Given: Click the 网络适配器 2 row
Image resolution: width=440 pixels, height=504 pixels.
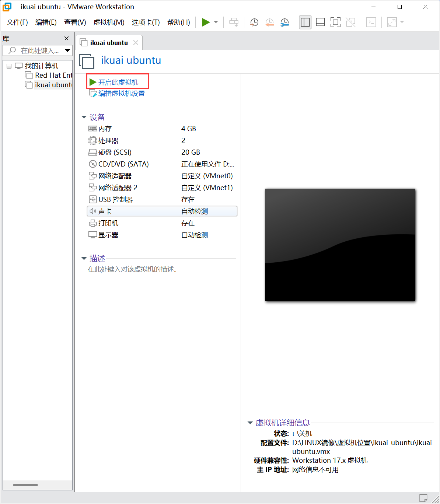Looking at the screenshot, I should point(162,188).
